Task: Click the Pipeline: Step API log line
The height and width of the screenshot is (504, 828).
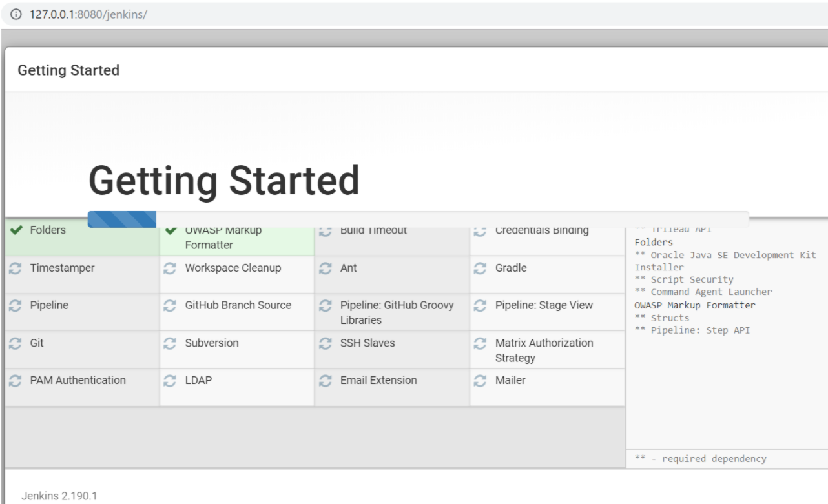Action: [692, 330]
